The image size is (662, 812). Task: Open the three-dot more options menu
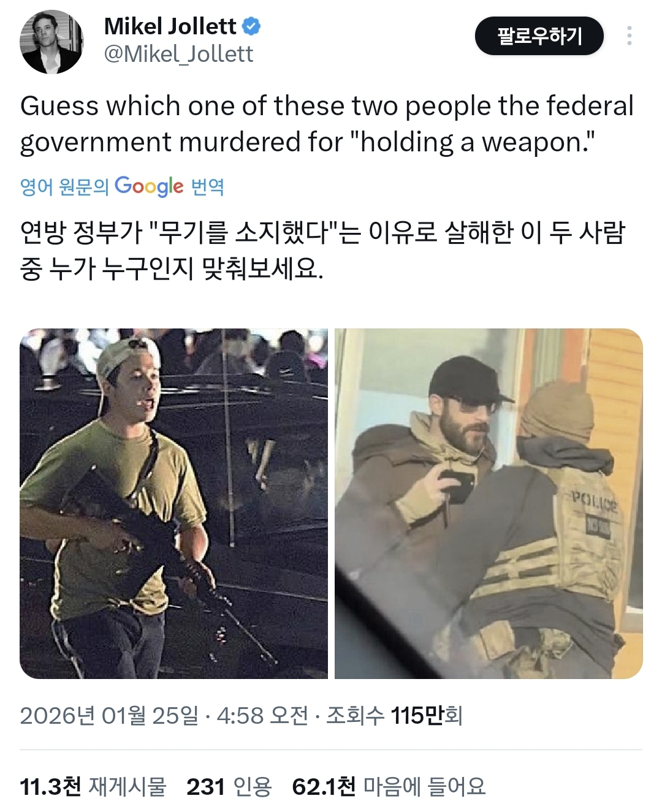629,36
